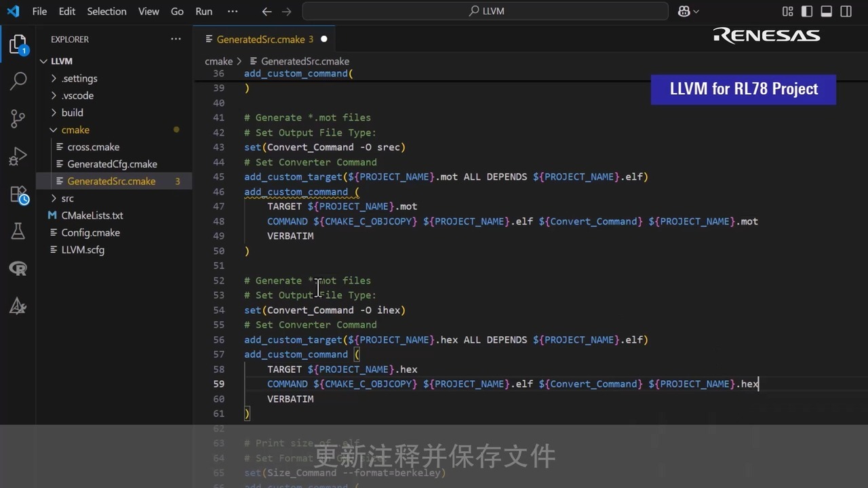Screen dimensions: 868x488
Task: Expand the .vscode folder
Action: 77,96
